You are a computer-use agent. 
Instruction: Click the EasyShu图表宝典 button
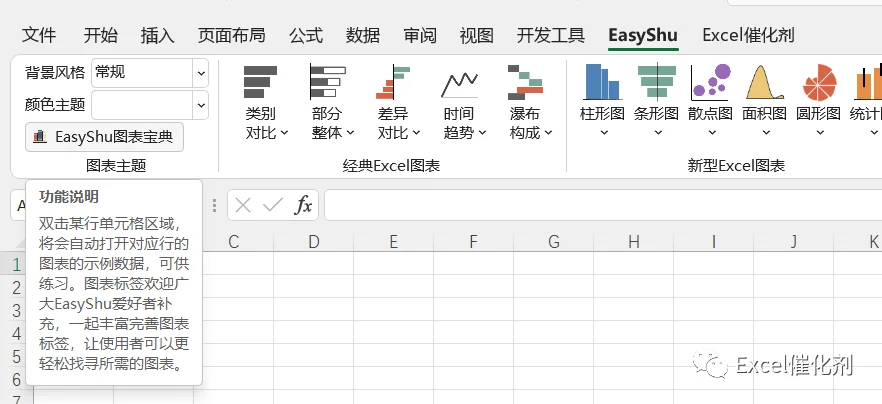click(x=105, y=137)
